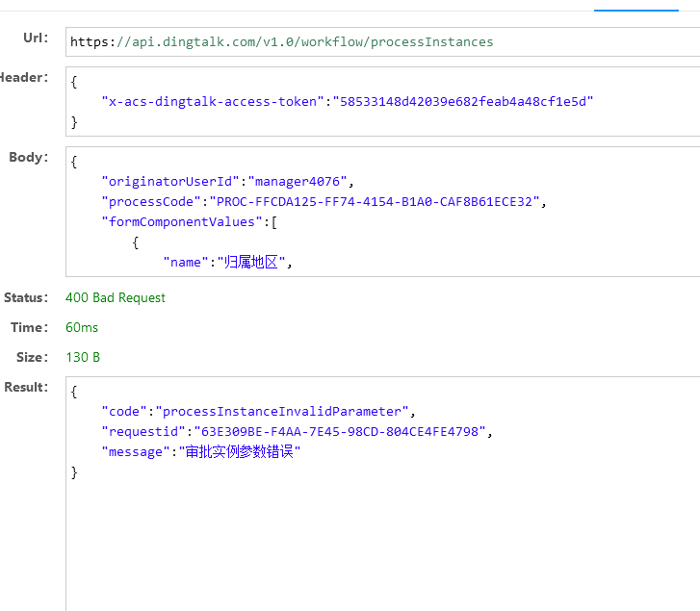
Task: Click the requestid value in Result
Action: point(340,431)
